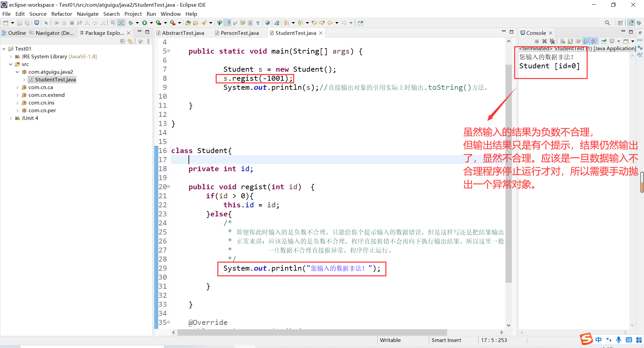
Task: Switch to PersonTest.java tab
Action: [x=239, y=33]
